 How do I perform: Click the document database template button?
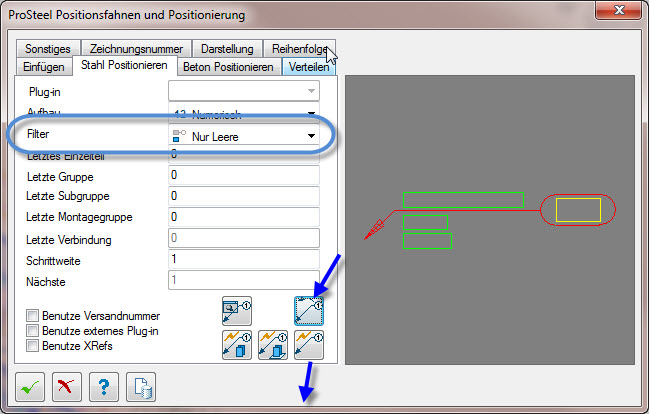(141, 387)
